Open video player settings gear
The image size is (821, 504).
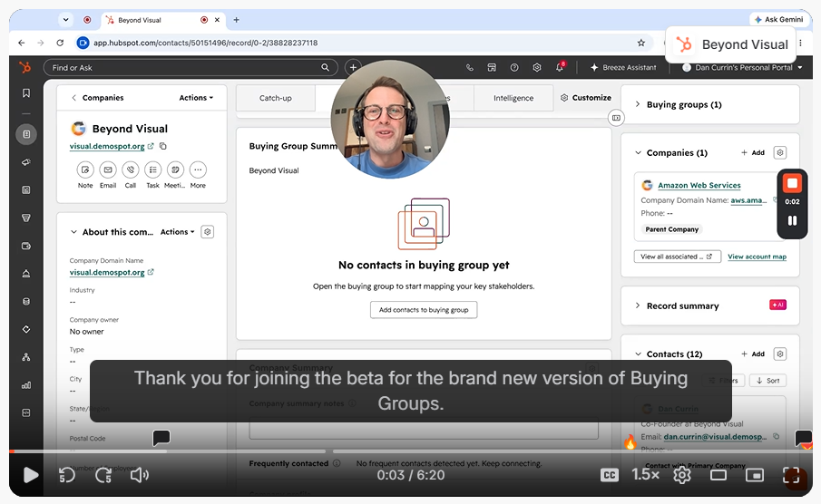coord(681,475)
